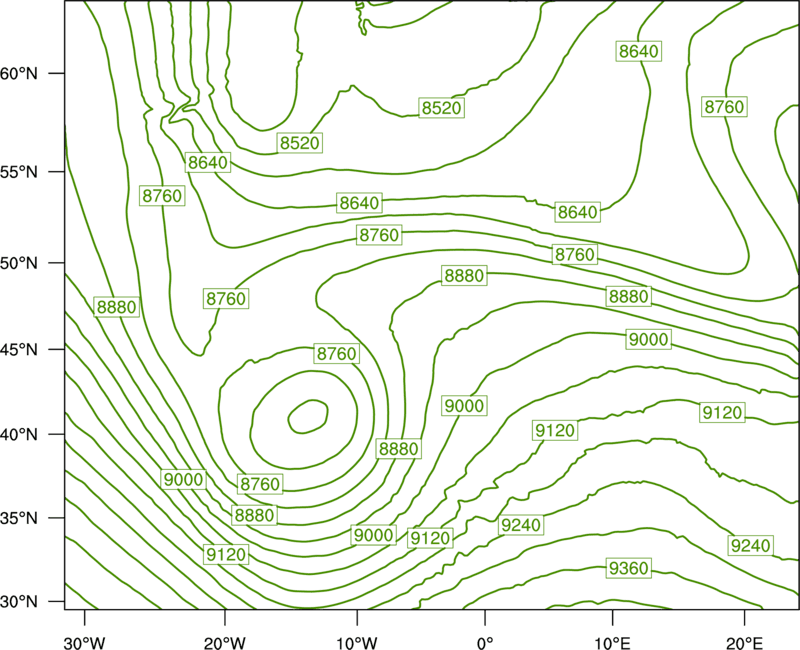Select the easternmost 9120 contour label
Viewport: 800px width, 650px height.
pyautogui.click(x=721, y=412)
